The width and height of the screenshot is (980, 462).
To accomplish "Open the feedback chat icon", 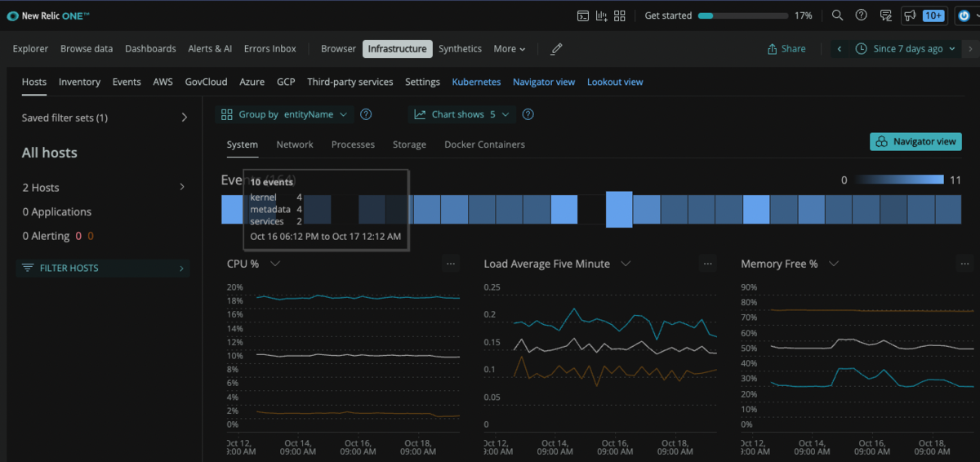I will pos(885,16).
